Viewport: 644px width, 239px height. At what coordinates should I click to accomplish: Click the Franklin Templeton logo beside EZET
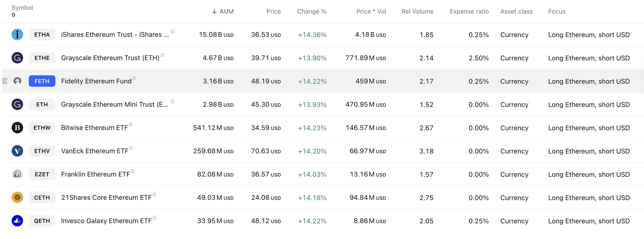click(x=17, y=174)
